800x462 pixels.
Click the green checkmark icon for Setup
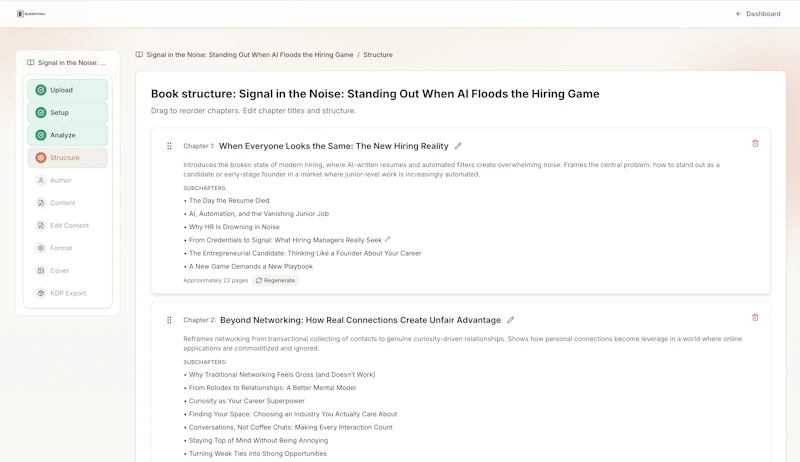point(41,112)
